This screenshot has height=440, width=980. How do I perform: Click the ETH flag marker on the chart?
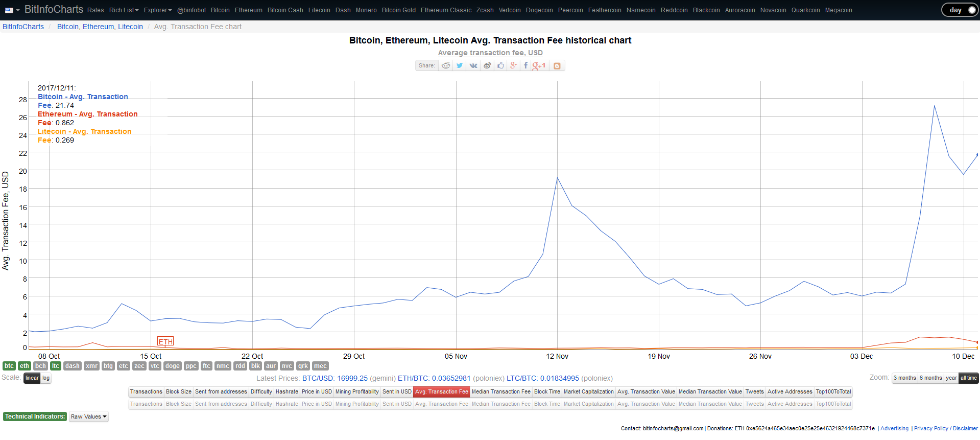[x=165, y=341]
